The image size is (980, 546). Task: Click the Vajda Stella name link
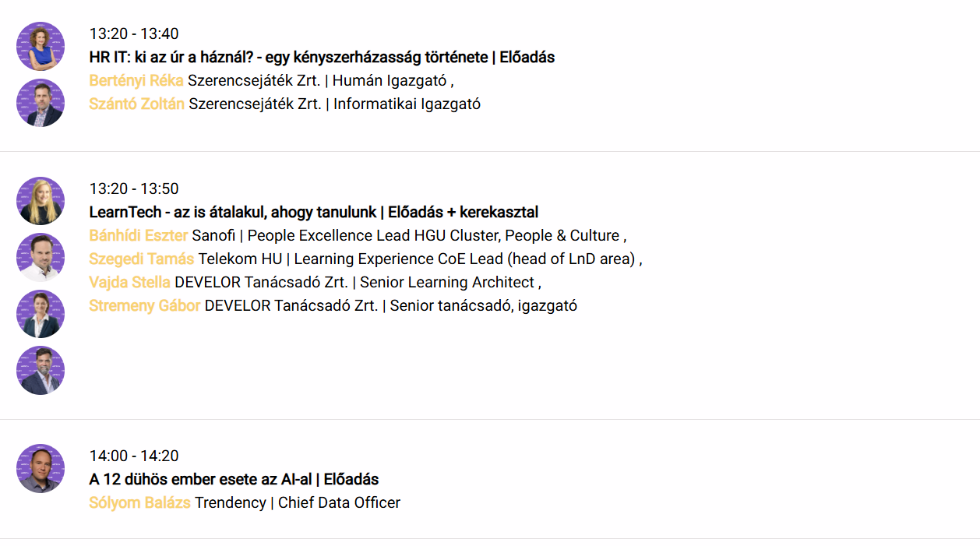pos(130,282)
